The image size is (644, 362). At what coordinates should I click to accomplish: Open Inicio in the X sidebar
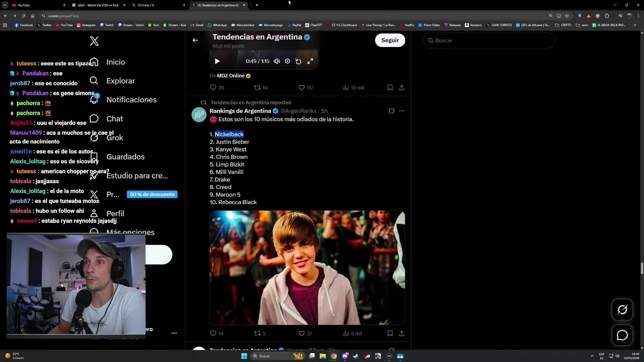[107, 62]
